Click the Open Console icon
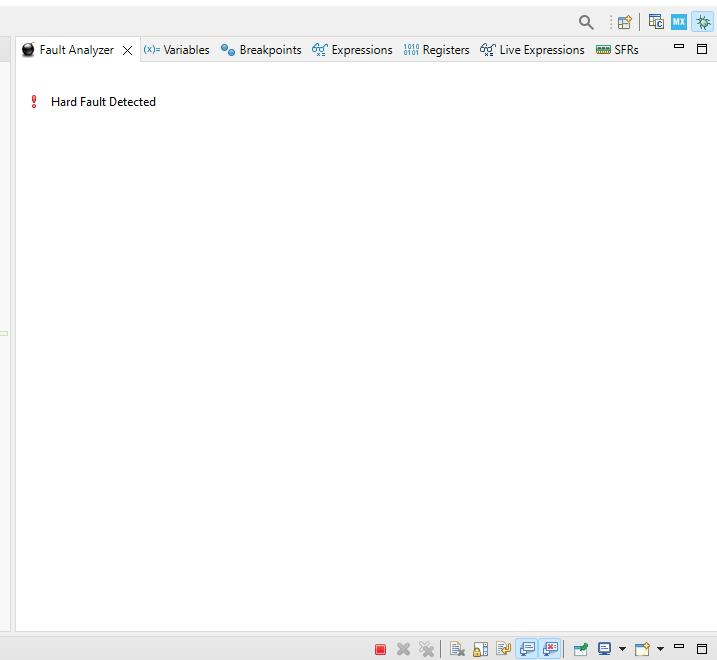 [642, 649]
